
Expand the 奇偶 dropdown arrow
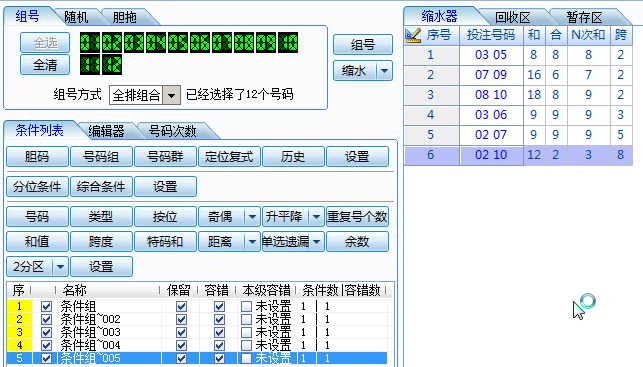pyautogui.click(x=252, y=217)
